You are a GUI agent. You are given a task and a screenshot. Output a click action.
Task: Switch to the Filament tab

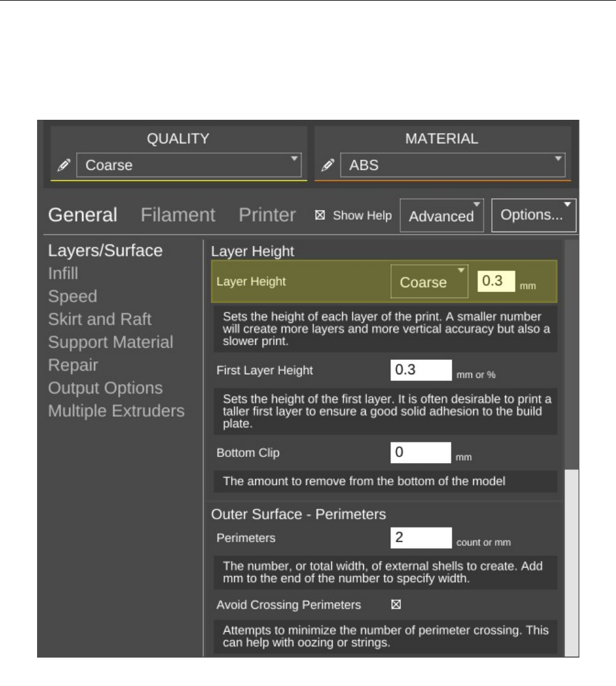(178, 215)
